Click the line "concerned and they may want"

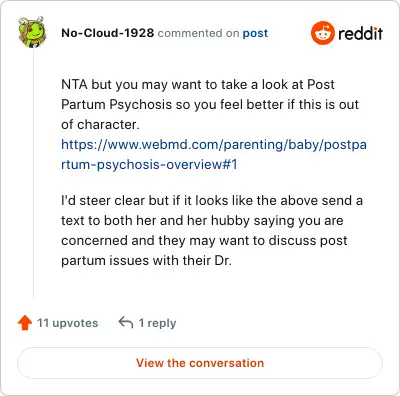204,241
